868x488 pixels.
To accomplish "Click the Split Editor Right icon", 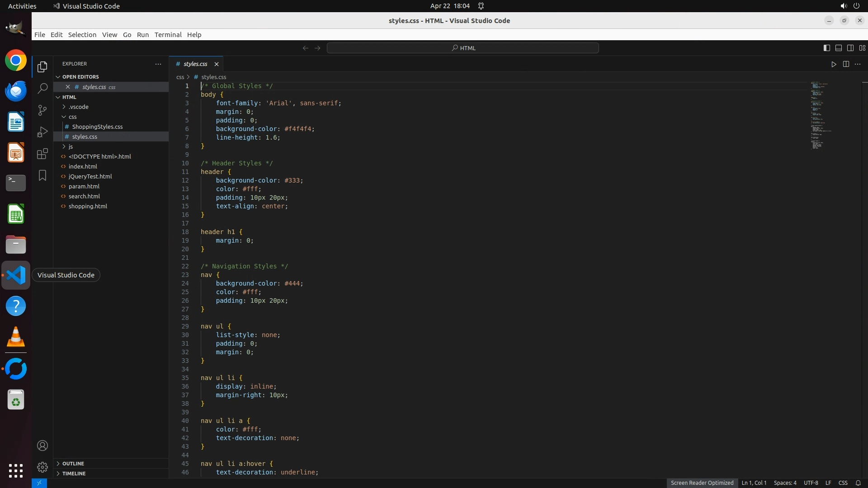I will [x=846, y=64].
